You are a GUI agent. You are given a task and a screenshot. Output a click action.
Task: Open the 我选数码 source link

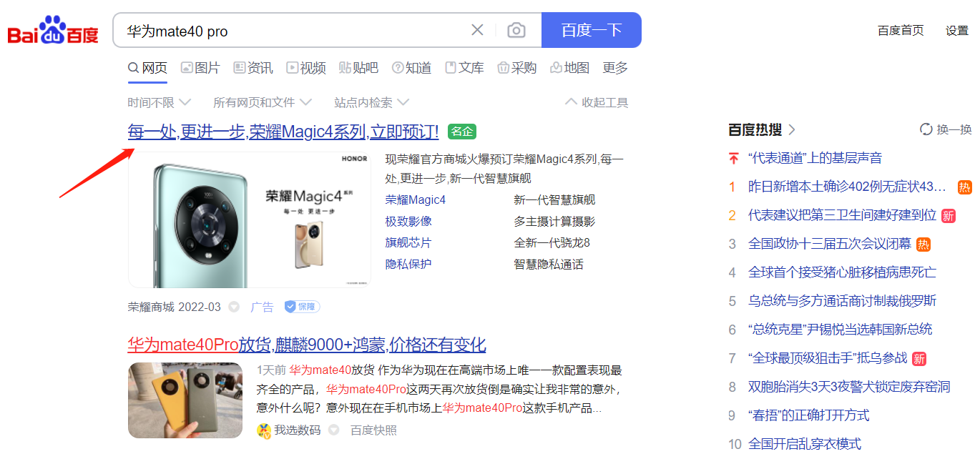click(x=298, y=430)
